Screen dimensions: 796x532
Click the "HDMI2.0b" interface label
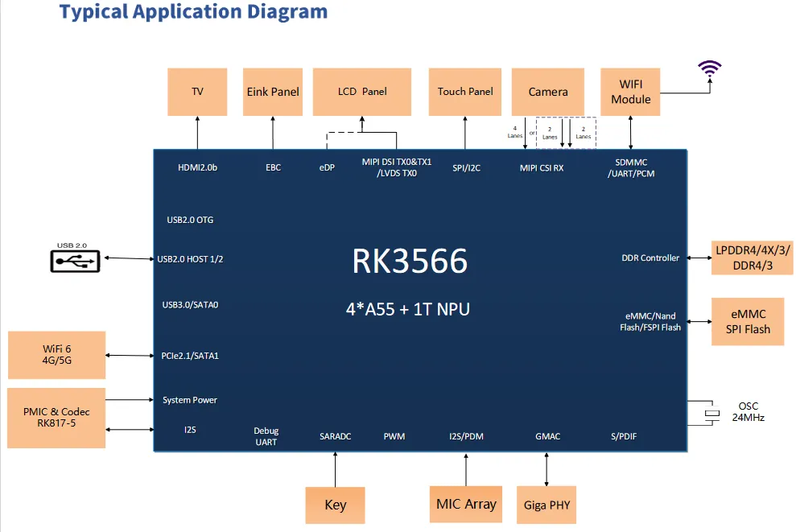tap(197, 167)
